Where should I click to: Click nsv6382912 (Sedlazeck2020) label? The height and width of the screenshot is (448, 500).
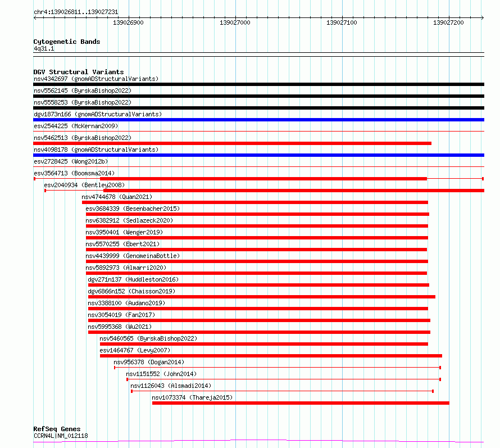click(x=129, y=220)
